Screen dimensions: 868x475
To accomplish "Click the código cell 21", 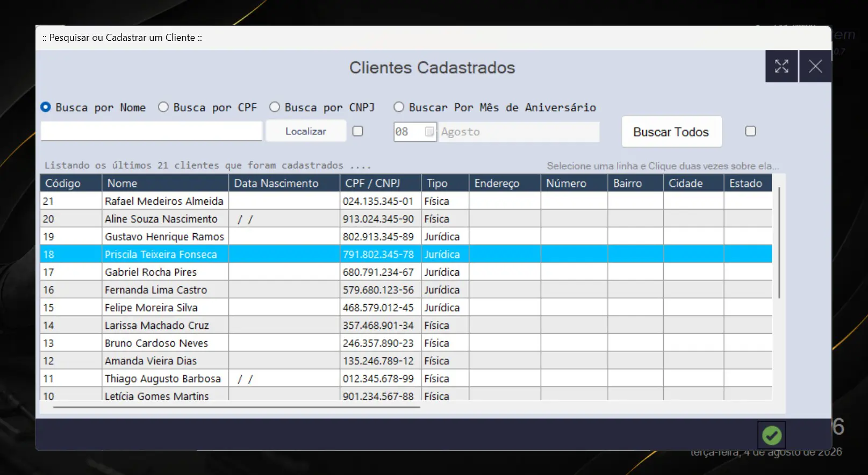I will click(71, 201).
